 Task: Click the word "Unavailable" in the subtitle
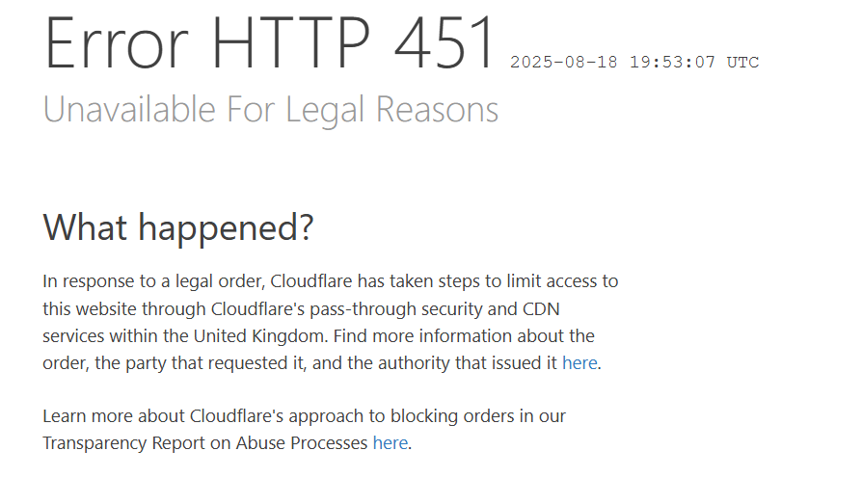tap(129, 109)
